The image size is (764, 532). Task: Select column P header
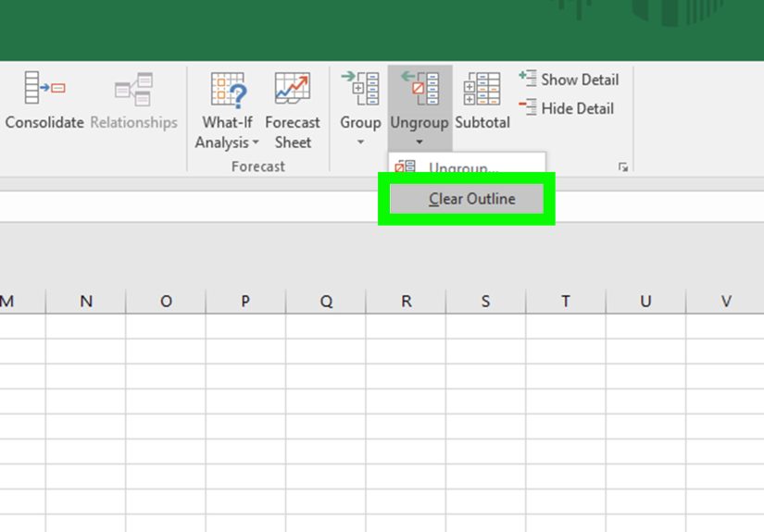[245, 302]
